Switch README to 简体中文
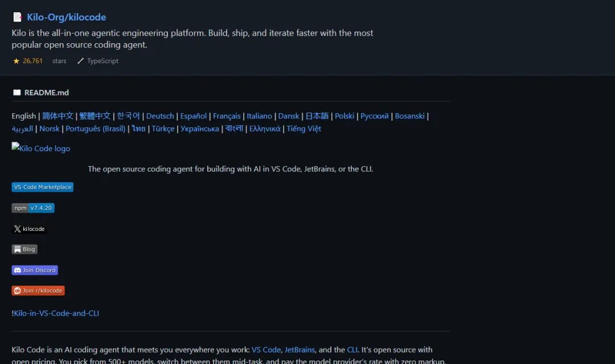This screenshot has height=364, width=615. click(x=58, y=116)
